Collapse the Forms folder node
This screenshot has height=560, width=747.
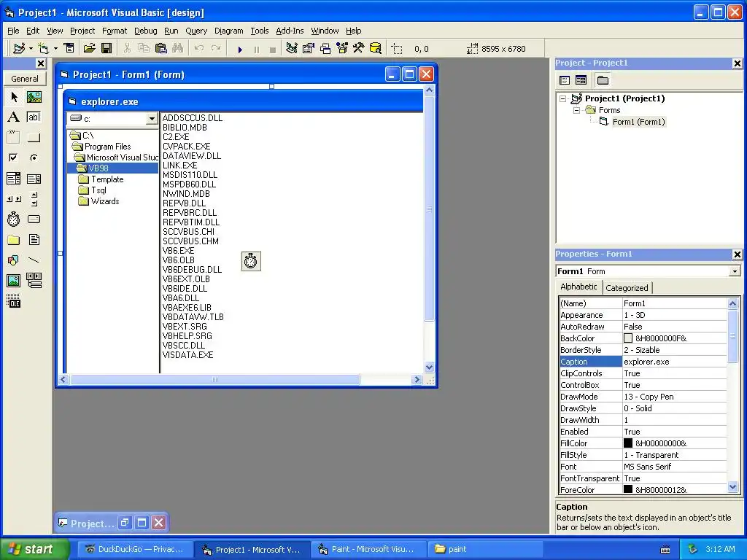[x=576, y=110]
